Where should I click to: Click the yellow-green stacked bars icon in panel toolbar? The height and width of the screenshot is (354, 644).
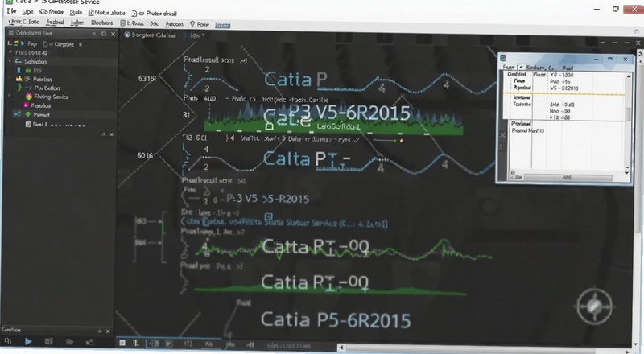(x=16, y=43)
